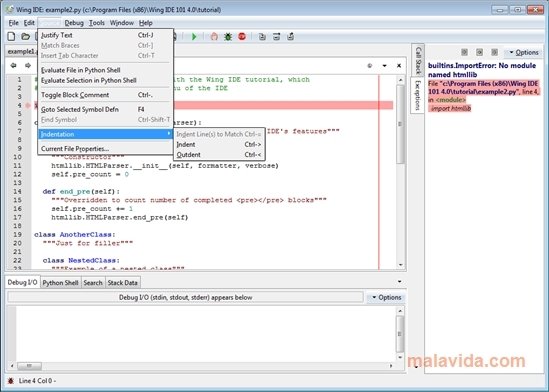The height and width of the screenshot is (392, 549).
Task: Choose Outdent from the Indentation submenu
Action: (219, 155)
